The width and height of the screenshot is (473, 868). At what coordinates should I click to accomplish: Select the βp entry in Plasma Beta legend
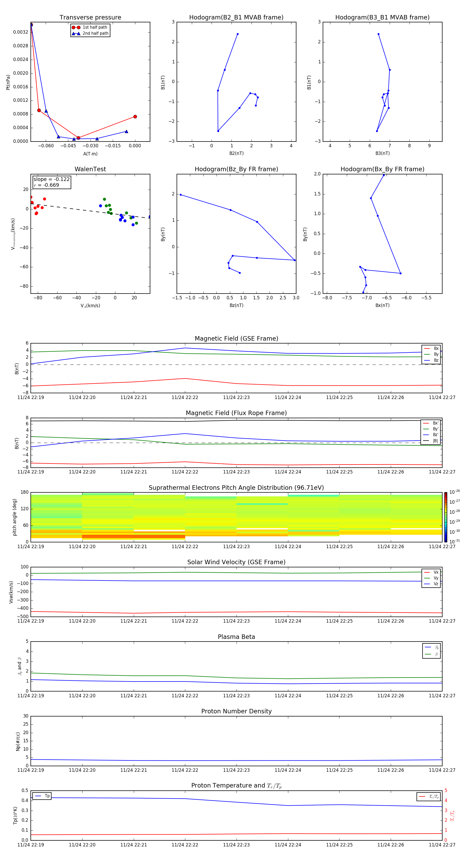(x=431, y=647)
